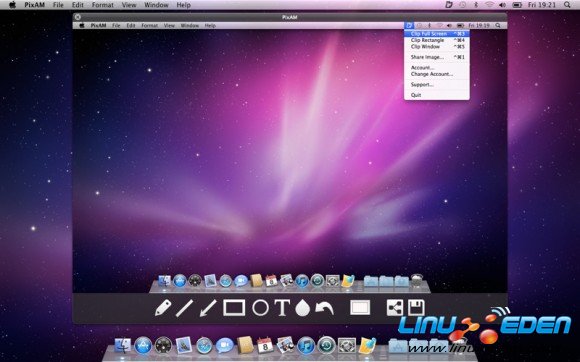
Task: Open the Window menu
Action: click(x=156, y=5)
